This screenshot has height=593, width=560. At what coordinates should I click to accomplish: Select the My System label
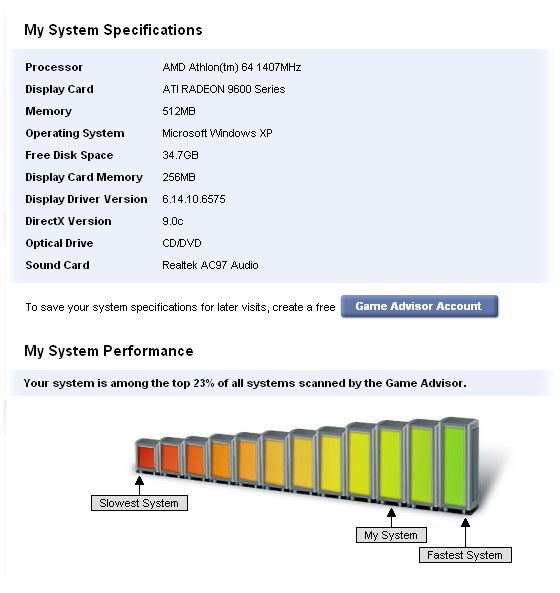tap(391, 535)
